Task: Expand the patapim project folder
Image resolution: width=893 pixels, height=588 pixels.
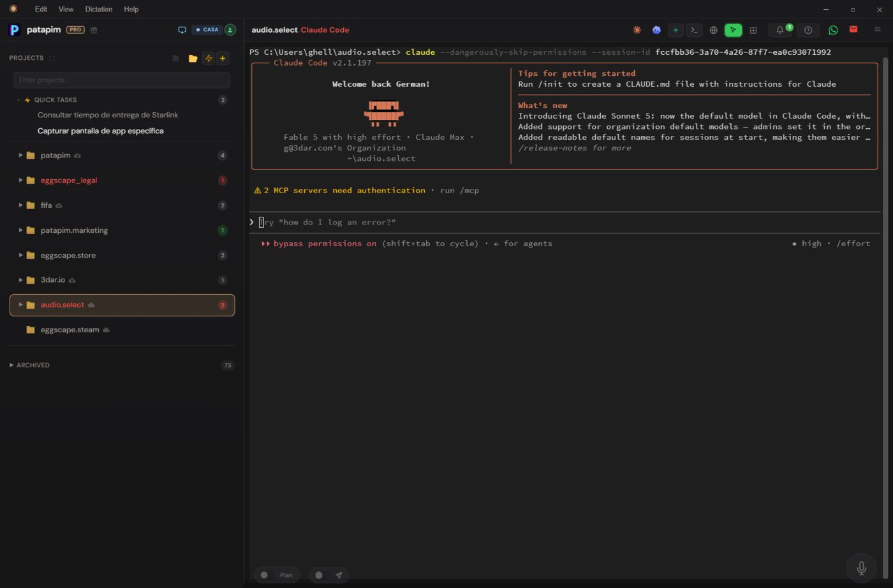Action: (x=20, y=156)
